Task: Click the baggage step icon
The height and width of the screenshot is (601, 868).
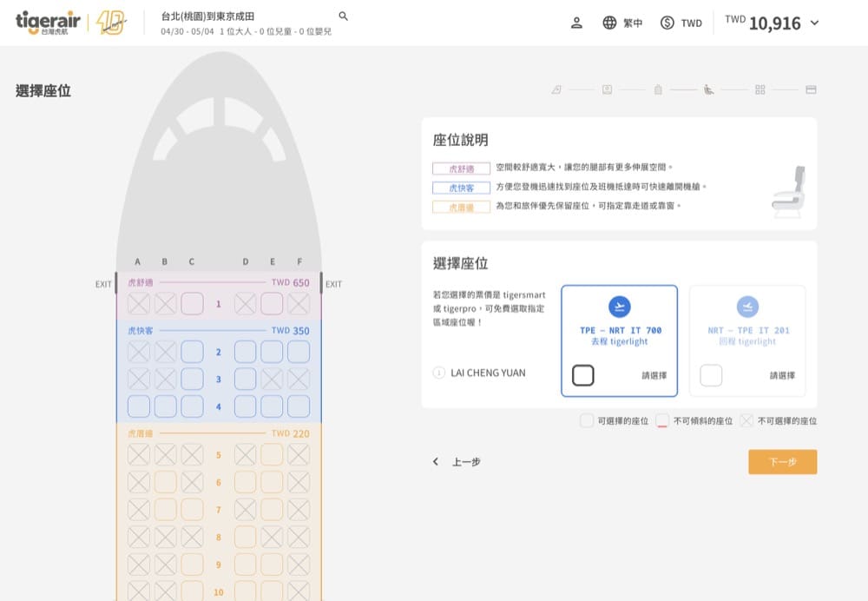Action: pos(658,89)
